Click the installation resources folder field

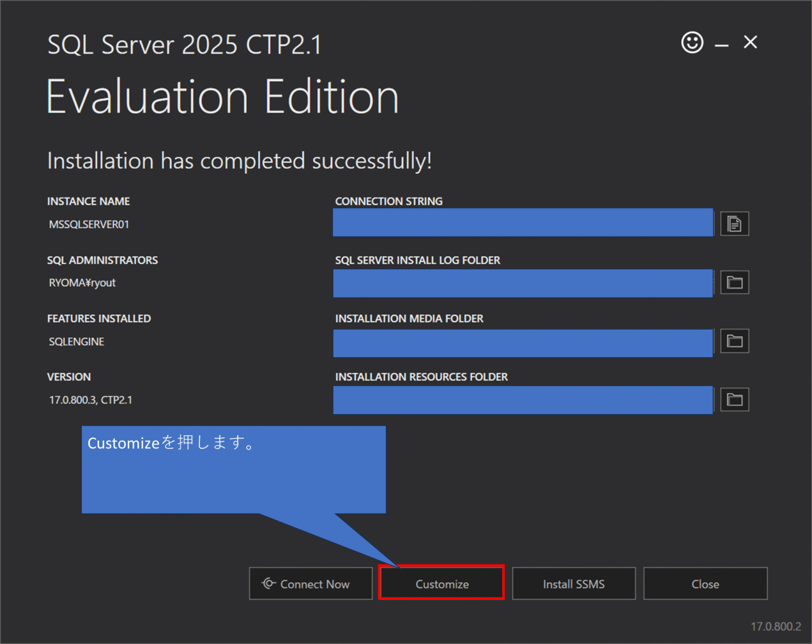point(523,399)
